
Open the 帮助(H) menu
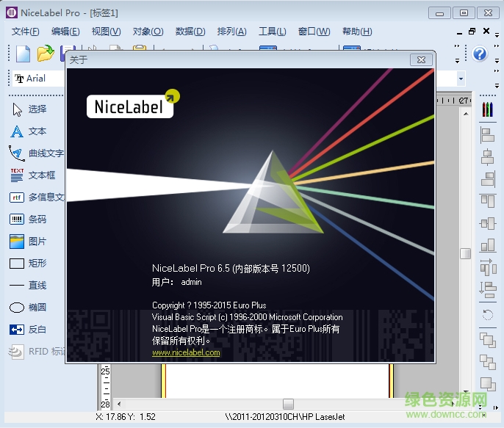tap(357, 32)
